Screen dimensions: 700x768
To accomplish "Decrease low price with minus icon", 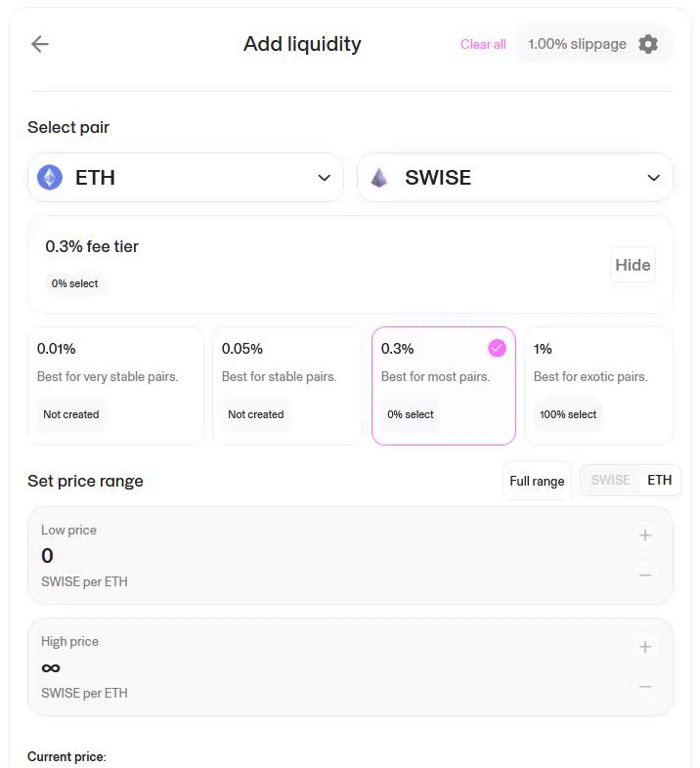I will click(x=645, y=576).
